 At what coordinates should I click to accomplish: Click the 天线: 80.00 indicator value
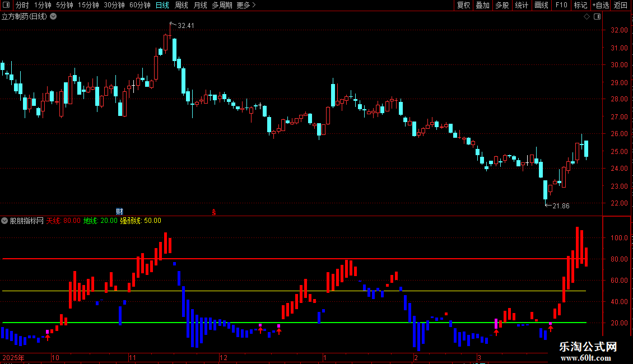point(63,221)
